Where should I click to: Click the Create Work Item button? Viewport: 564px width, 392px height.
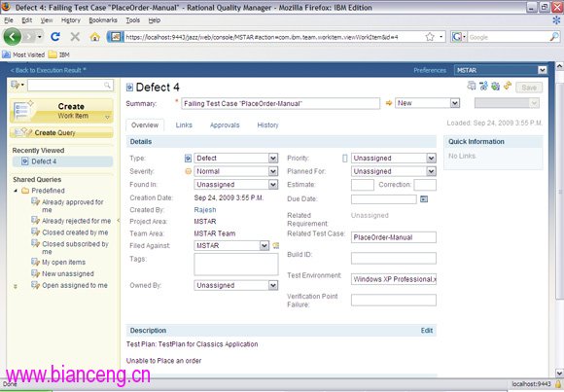61,111
